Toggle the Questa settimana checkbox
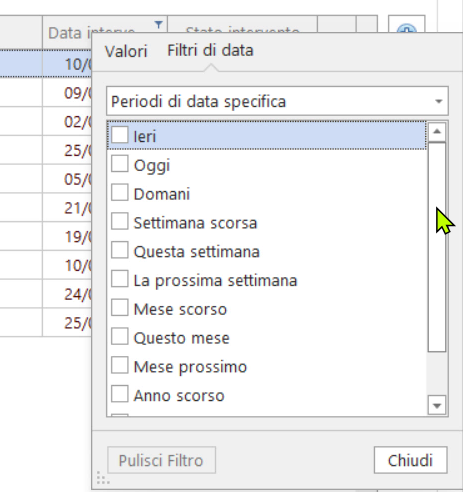Screen dimensions: 463x492 point(119,250)
